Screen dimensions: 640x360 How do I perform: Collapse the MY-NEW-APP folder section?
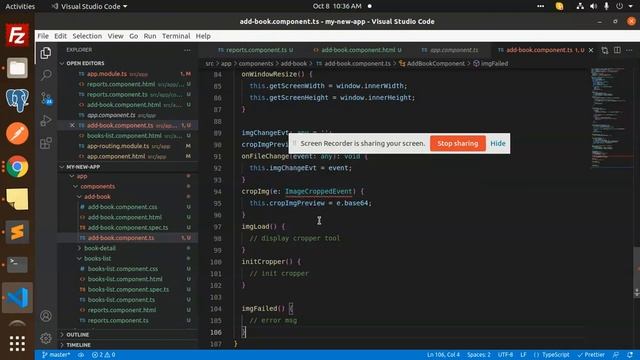click(x=83, y=167)
